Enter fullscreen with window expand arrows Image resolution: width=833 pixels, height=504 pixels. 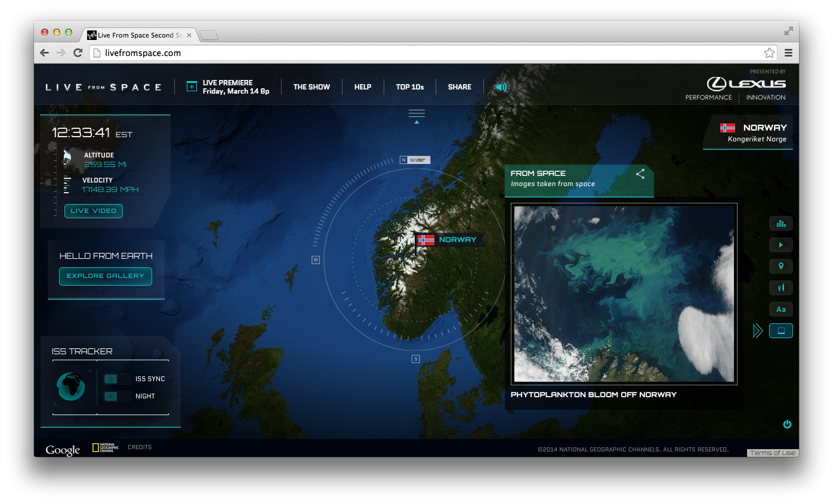click(789, 31)
